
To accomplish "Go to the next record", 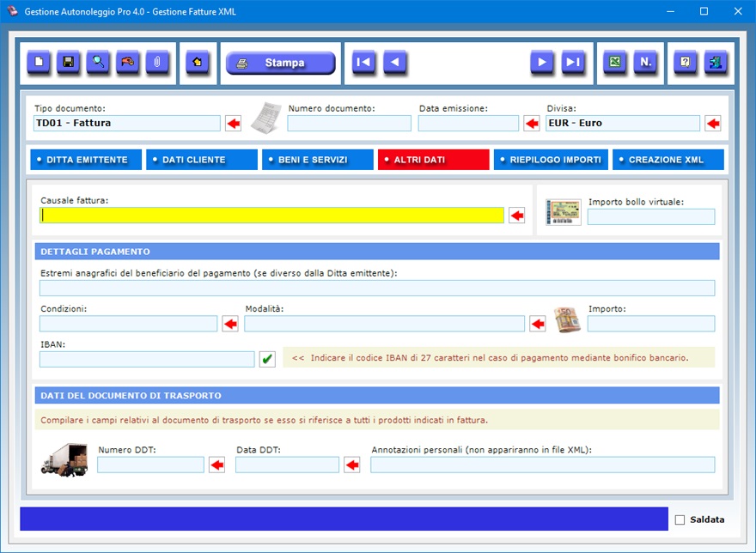I will pyautogui.click(x=542, y=62).
